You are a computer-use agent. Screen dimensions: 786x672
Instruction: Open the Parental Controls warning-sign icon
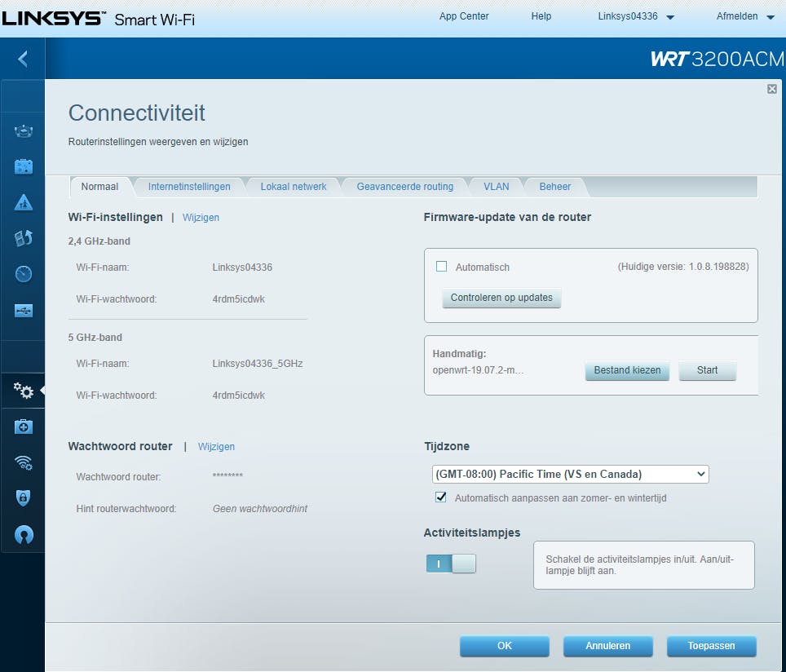click(x=24, y=202)
